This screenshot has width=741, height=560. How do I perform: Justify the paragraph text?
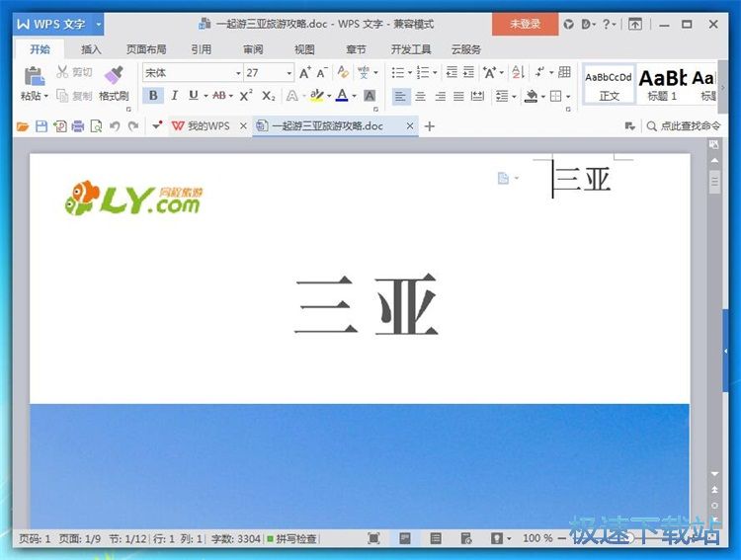[x=458, y=97]
